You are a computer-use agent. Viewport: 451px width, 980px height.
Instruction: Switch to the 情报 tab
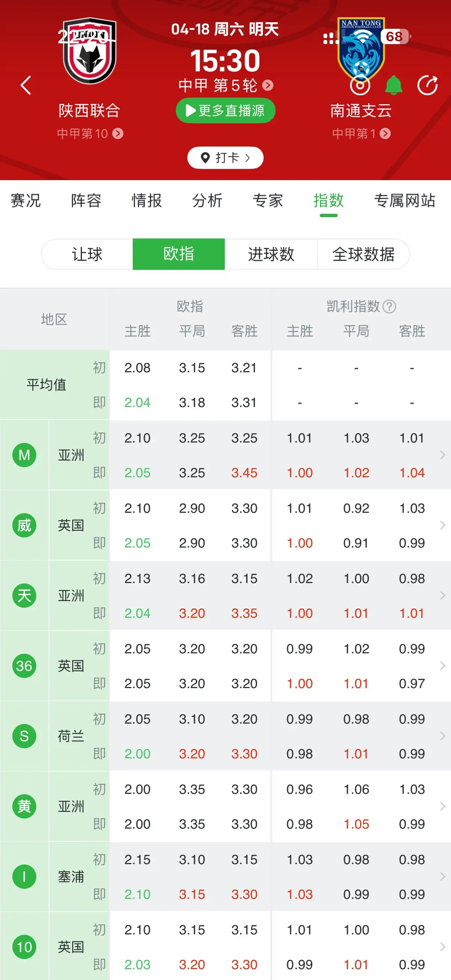click(147, 200)
